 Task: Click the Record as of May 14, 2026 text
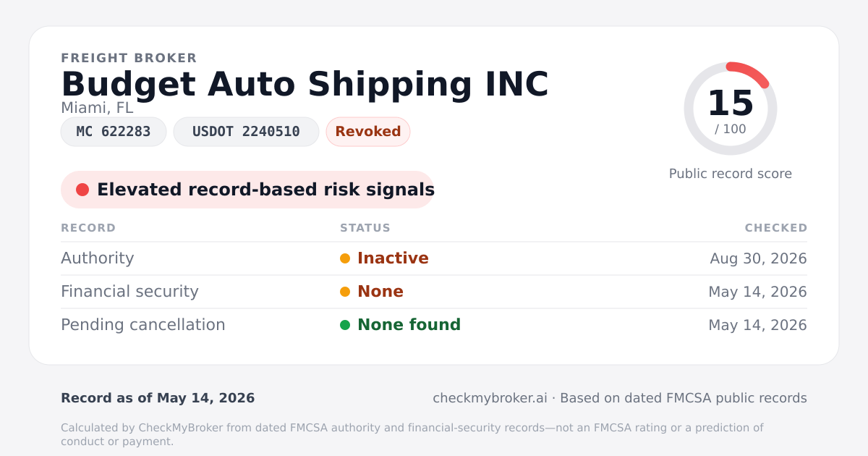(158, 398)
